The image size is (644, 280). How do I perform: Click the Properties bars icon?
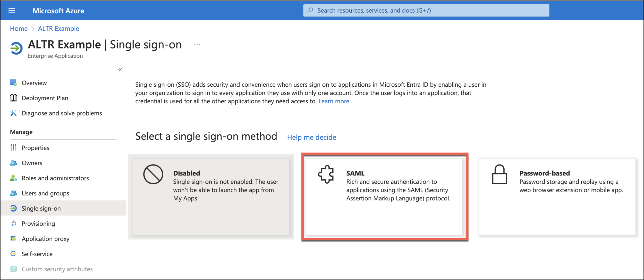tap(13, 148)
